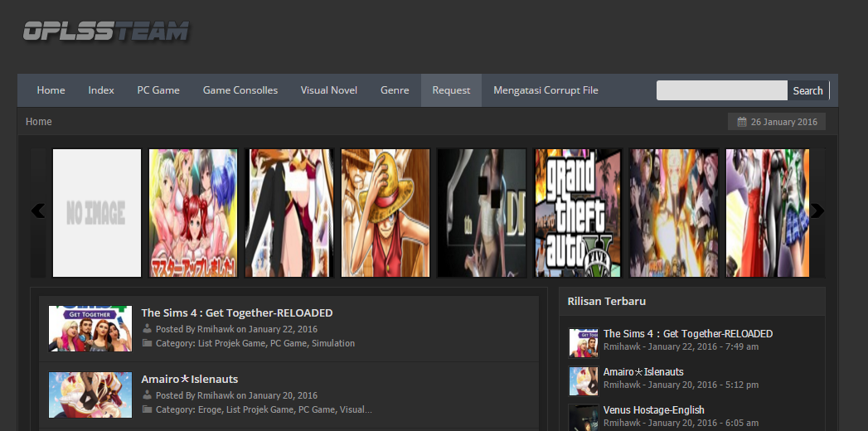Open PC Game category on Sims 4 post
The height and width of the screenshot is (431, 868).
[289, 344]
